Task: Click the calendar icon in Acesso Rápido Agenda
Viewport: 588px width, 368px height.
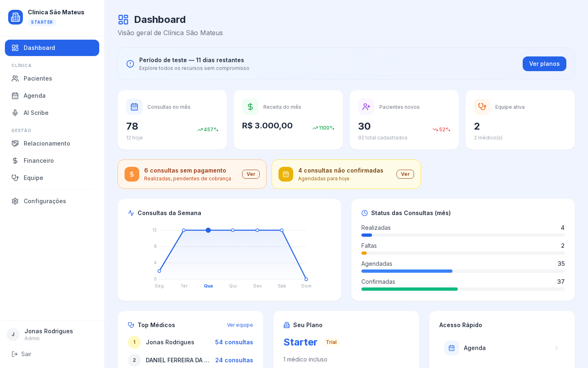Action: pos(452,348)
